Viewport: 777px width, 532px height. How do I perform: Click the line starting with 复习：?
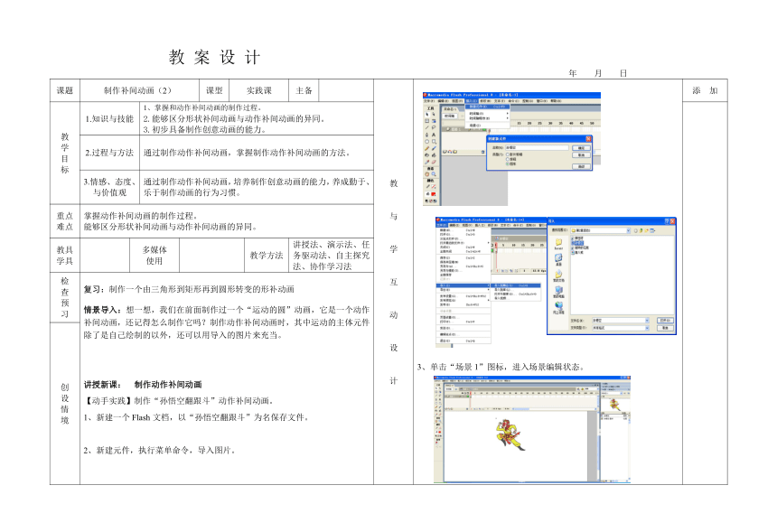click(x=189, y=289)
